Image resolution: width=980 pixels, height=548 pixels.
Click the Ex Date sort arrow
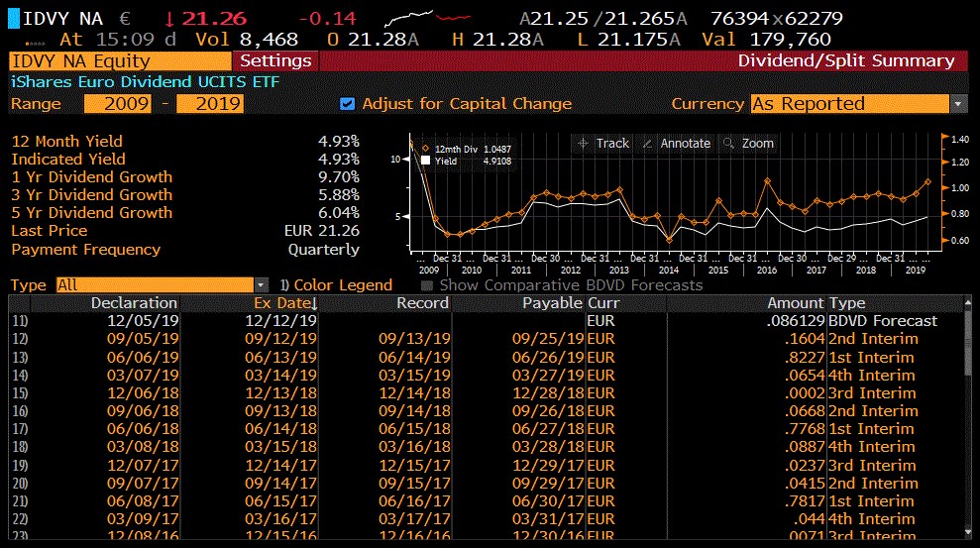[314, 303]
